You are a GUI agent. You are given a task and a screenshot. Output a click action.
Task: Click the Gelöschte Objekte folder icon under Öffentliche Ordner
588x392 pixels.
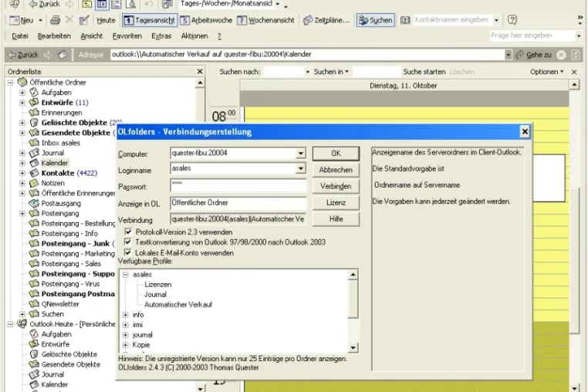(x=34, y=123)
